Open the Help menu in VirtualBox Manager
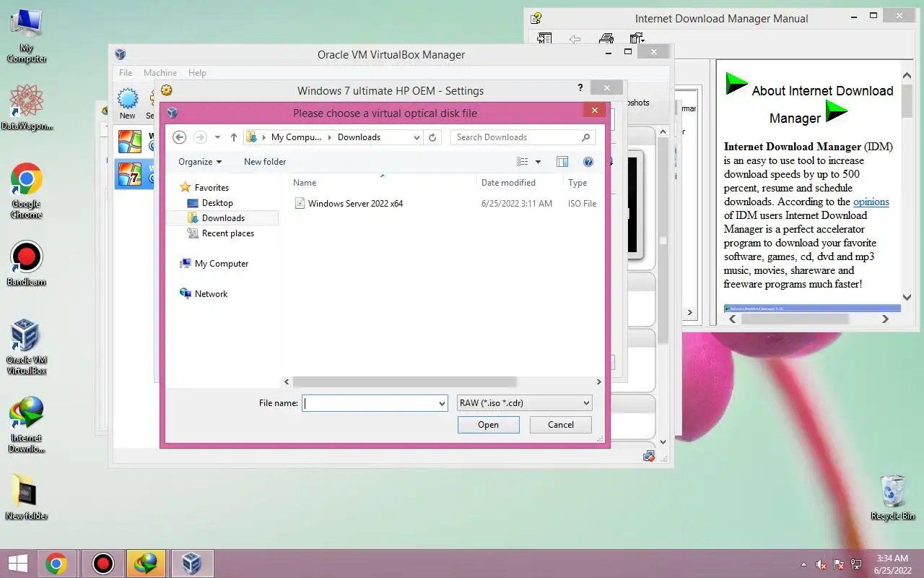The width and height of the screenshot is (924, 578). [197, 73]
